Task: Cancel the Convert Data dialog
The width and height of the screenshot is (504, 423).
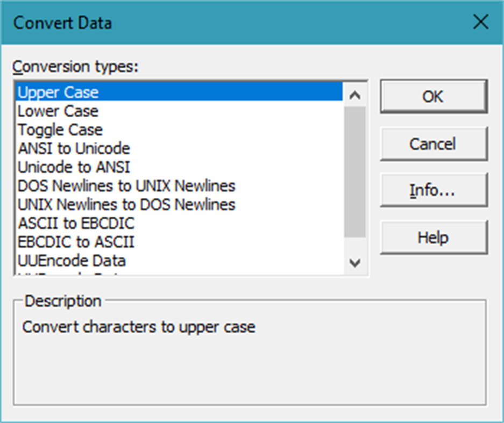Action: click(x=433, y=144)
